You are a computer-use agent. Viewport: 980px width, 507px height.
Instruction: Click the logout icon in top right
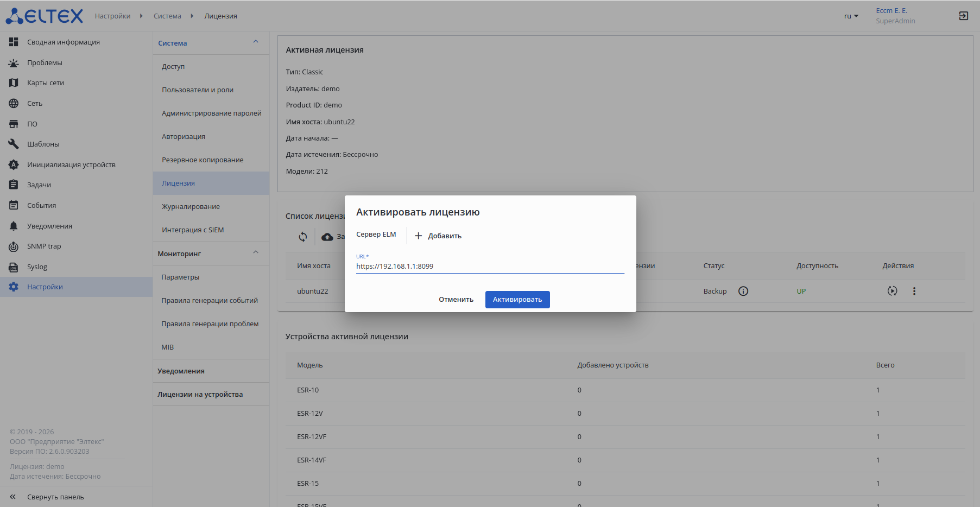(x=963, y=16)
